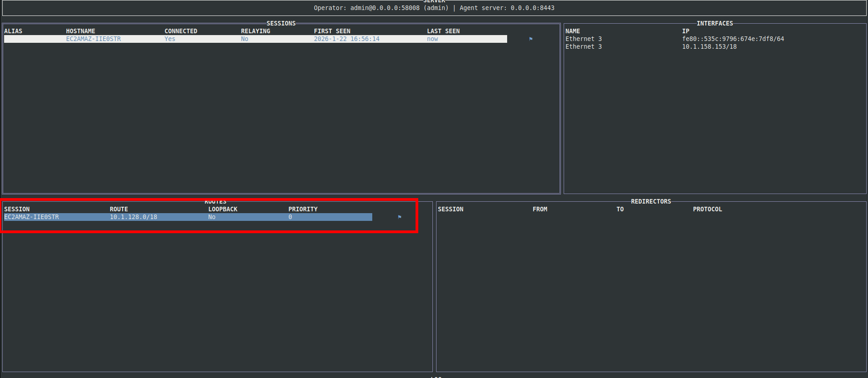Click the FROM column header in Redirectors
Viewport: 868px width, 378px height.
click(540, 209)
